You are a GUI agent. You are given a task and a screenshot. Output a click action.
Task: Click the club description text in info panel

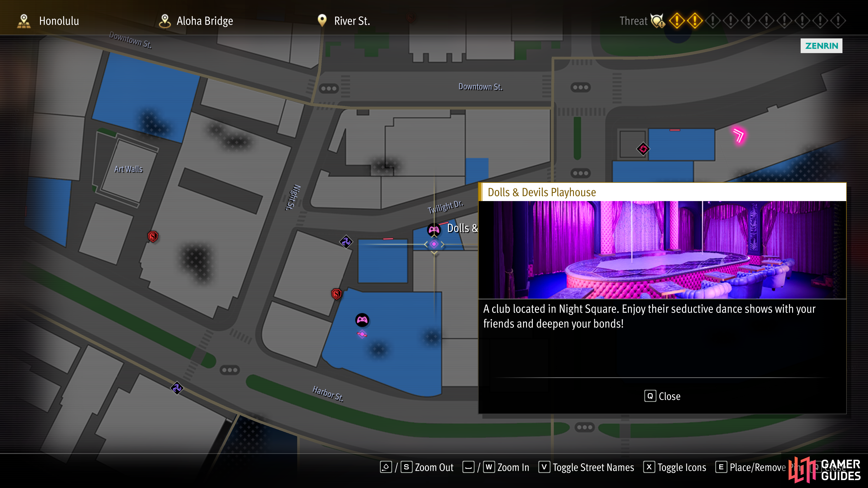(x=649, y=316)
